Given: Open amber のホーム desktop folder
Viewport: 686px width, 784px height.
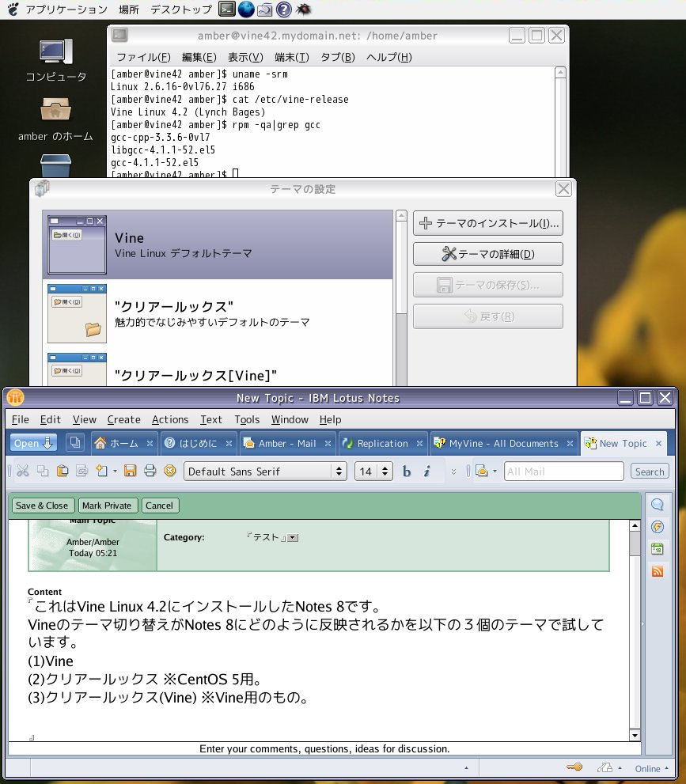Looking at the screenshot, I should [x=55, y=120].
